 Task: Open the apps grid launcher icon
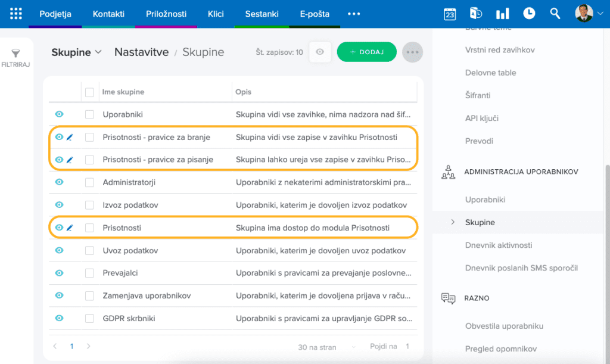click(x=16, y=13)
